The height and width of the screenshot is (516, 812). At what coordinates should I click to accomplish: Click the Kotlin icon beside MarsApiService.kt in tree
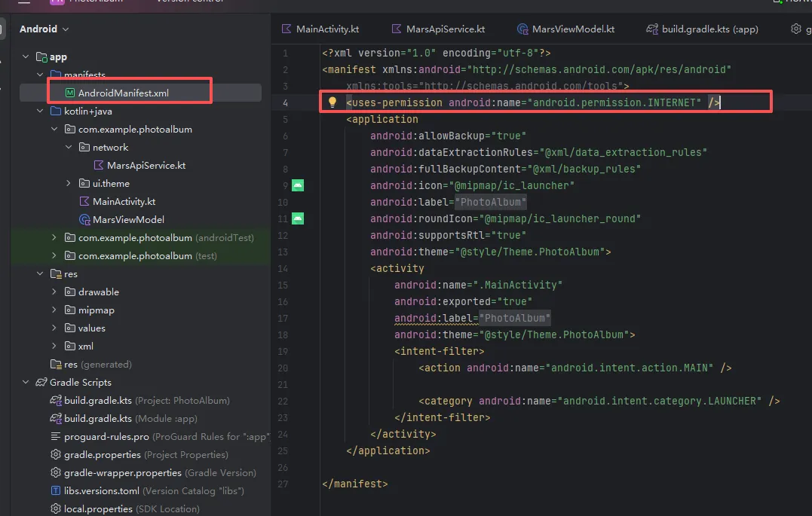click(99, 165)
